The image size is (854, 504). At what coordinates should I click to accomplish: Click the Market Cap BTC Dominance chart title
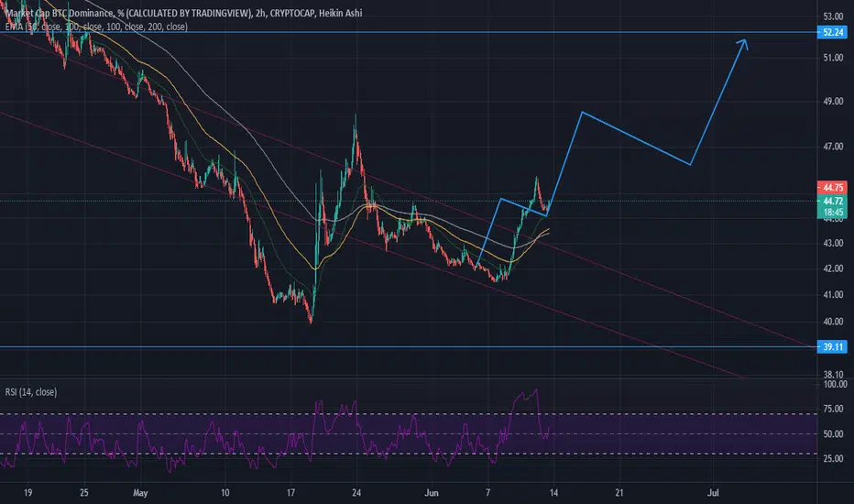tap(183, 13)
